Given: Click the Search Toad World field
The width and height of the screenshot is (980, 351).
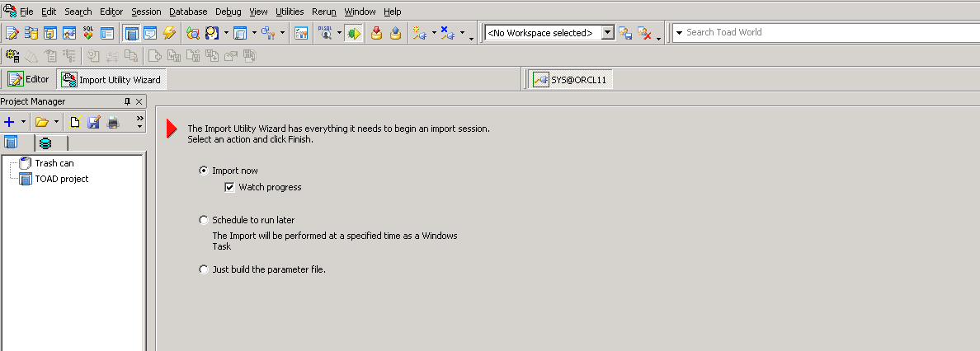Looking at the screenshot, I should (825, 33).
